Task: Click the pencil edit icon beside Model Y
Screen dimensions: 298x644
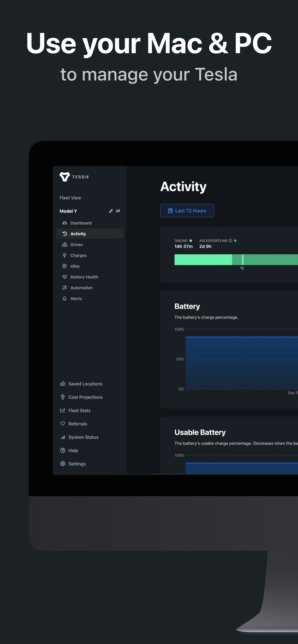Action: click(111, 211)
